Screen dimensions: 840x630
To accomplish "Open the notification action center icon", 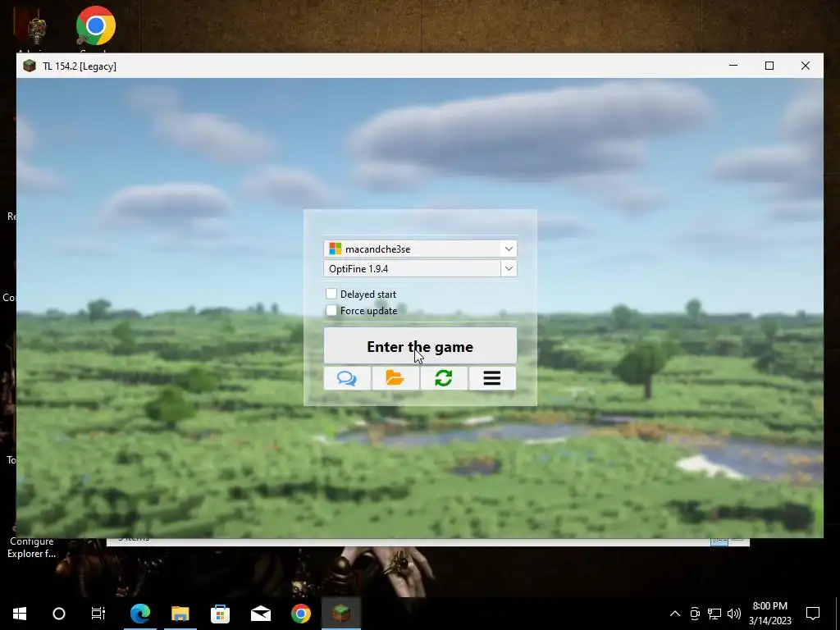I will [x=813, y=614].
